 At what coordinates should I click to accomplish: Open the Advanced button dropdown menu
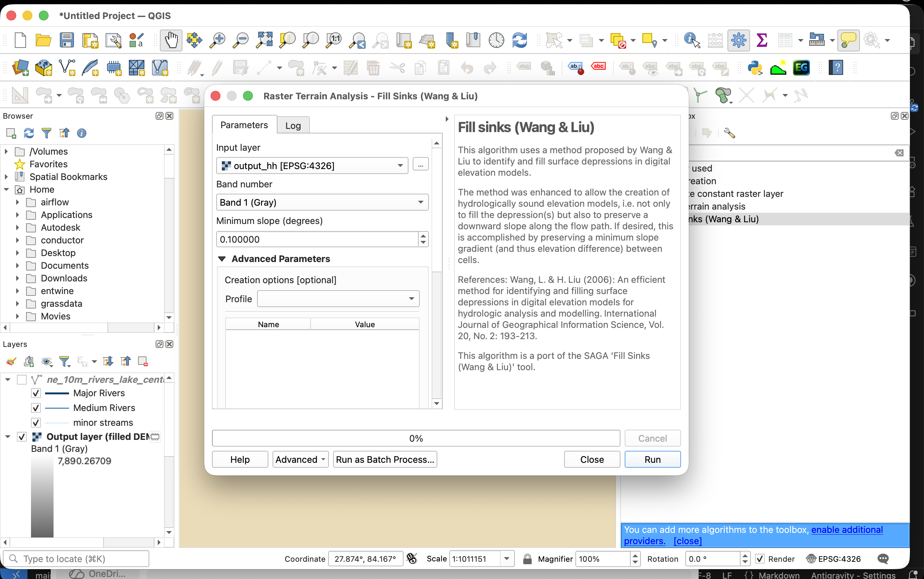(x=300, y=459)
